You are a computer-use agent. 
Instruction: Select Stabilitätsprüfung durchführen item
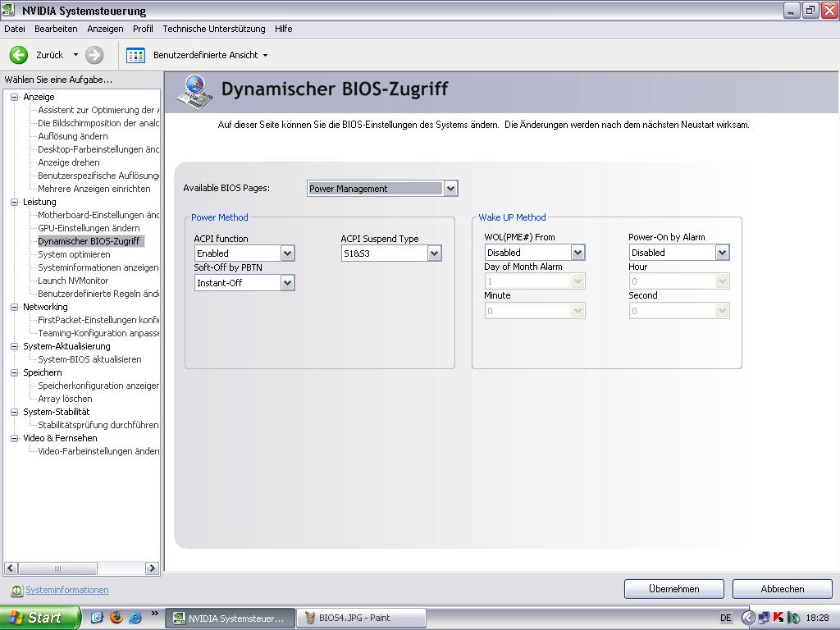pos(98,426)
